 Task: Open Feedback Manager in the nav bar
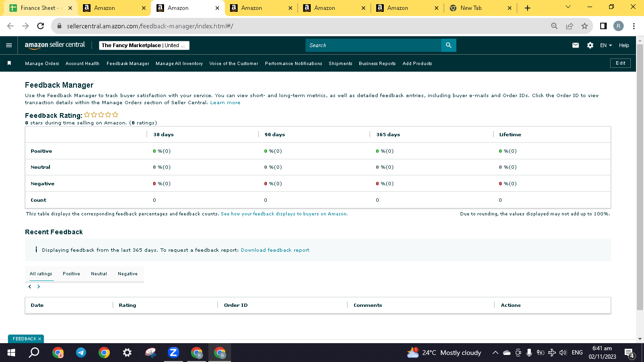(x=128, y=64)
